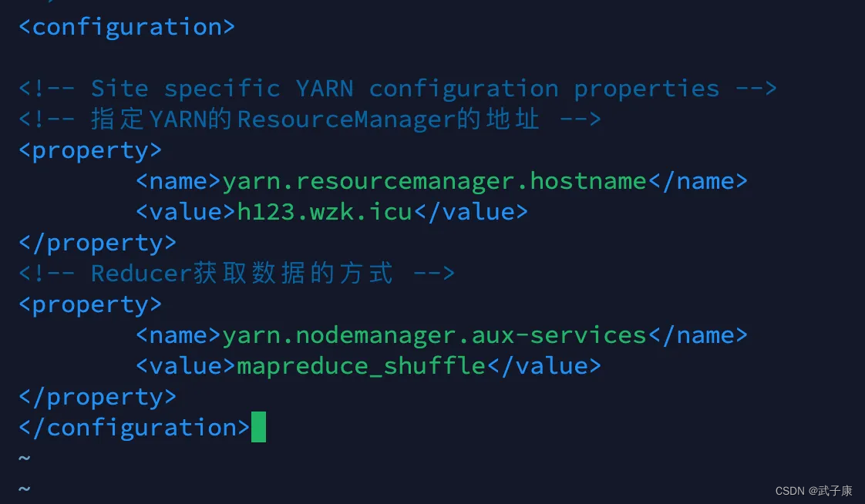Click the green block cursor
The height and width of the screenshot is (504, 865).
pyautogui.click(x=258, y=428)
